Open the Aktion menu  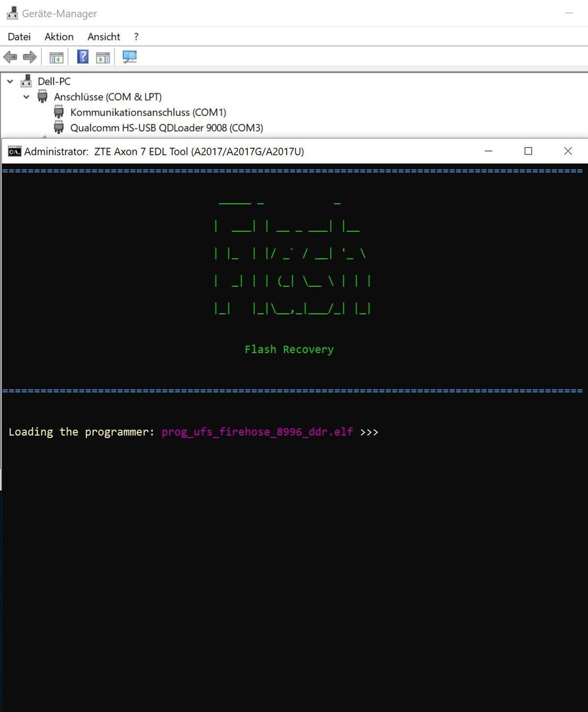[59, 37]
